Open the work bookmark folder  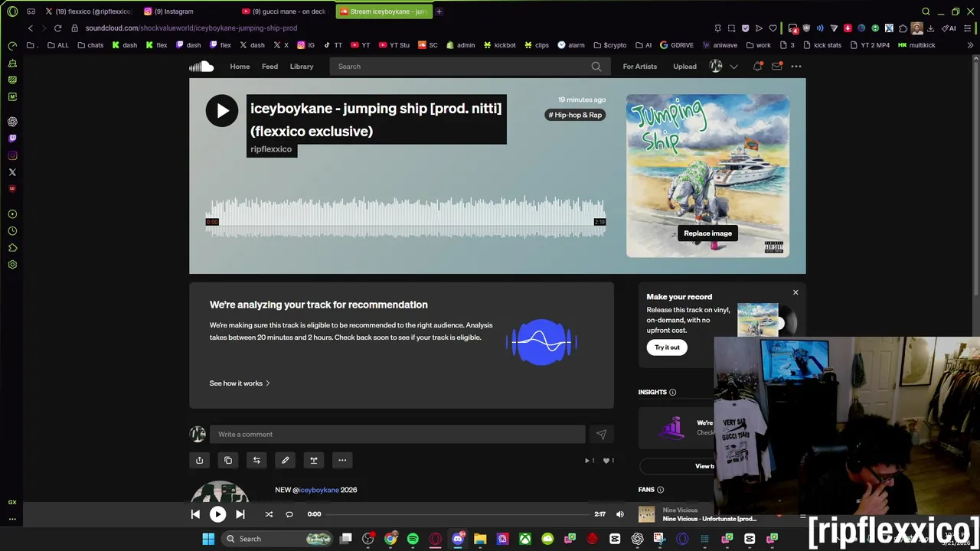[757, 45]
